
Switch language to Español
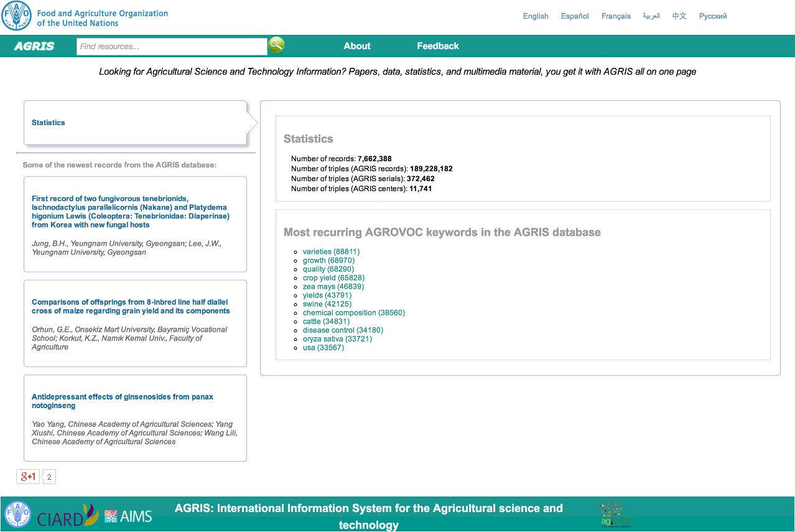[575, 16]
